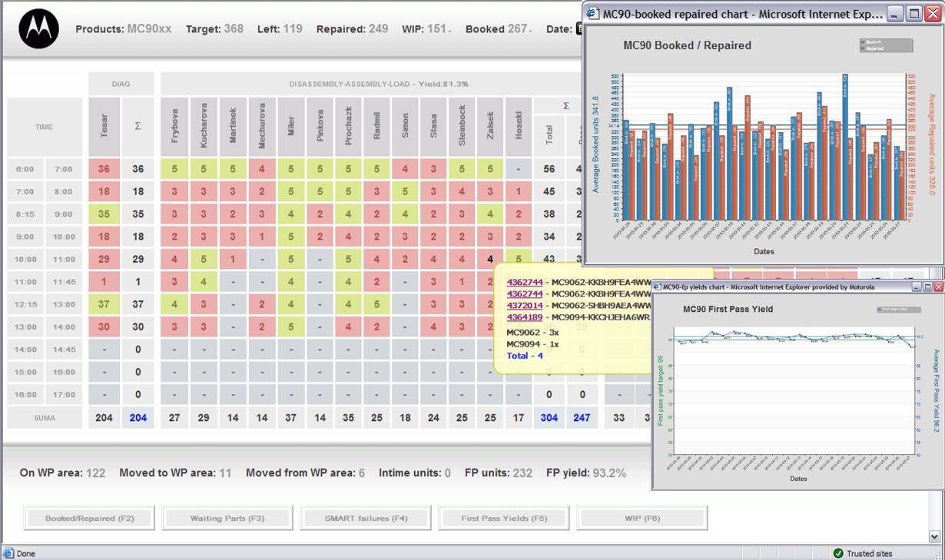Screen dimensions: 945x560
Task: Click the 8:15 time cell
Action: point(25,214)
